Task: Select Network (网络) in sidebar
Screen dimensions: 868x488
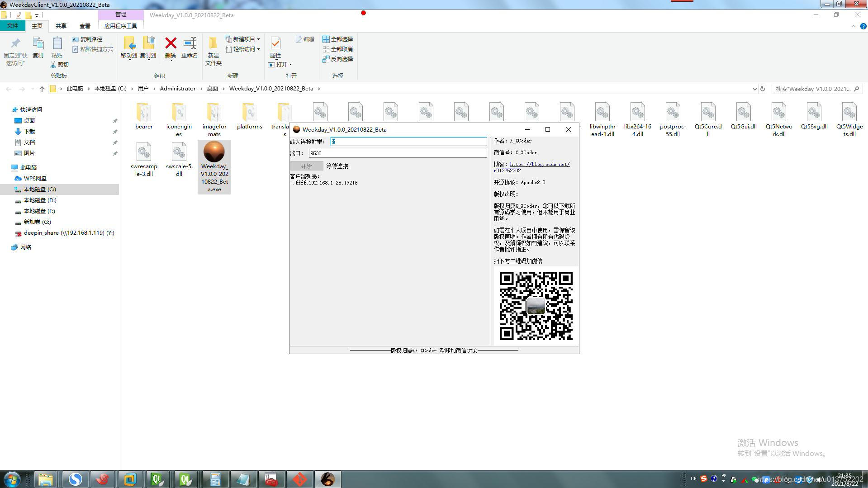Action: click(x=25, y=247)
